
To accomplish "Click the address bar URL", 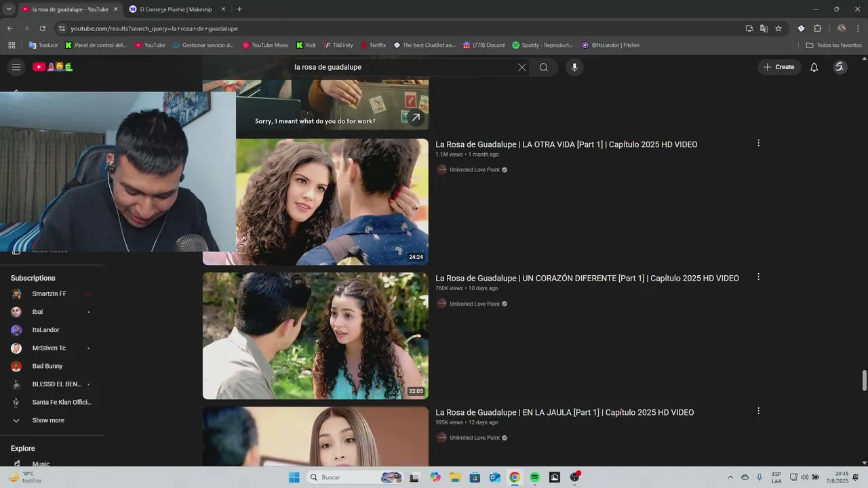I will (x=155, y=28).
